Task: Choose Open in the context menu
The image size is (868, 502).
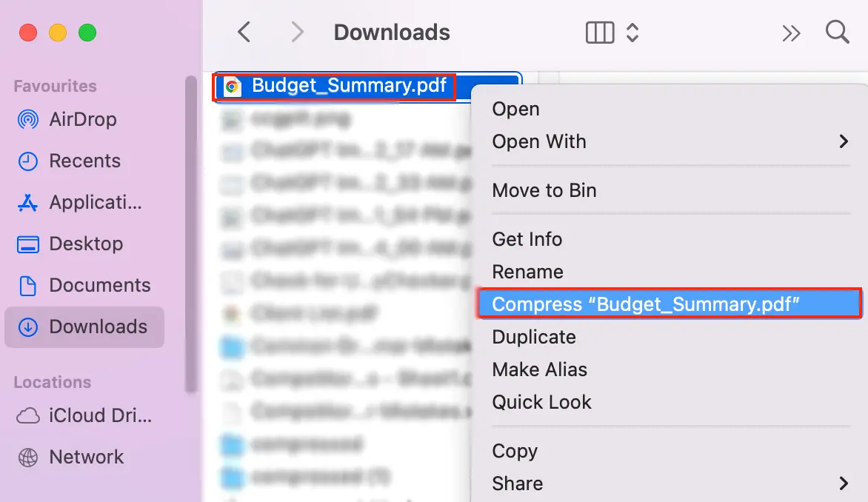Action: click(516, 109)
